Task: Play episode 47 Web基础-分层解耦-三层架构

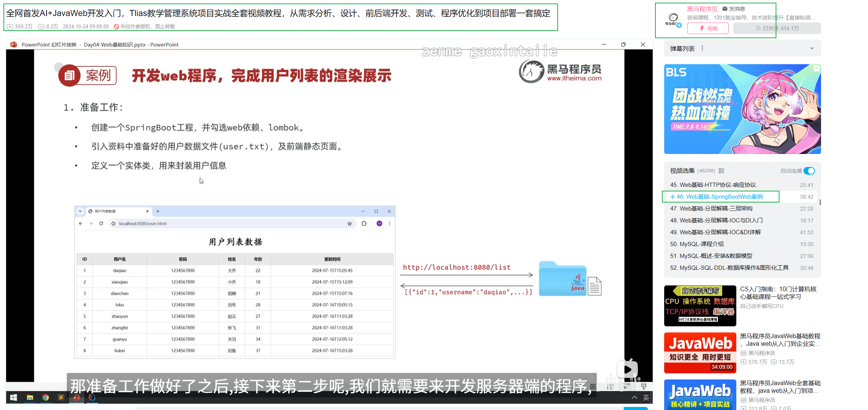Action: (742, 209)
